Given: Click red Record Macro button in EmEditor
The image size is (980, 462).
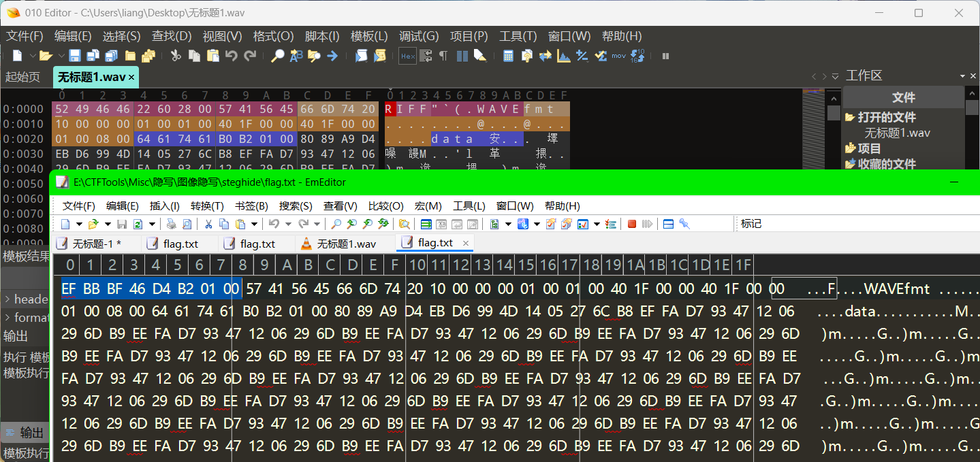Looking at the screenshot, I should point(632,224).
